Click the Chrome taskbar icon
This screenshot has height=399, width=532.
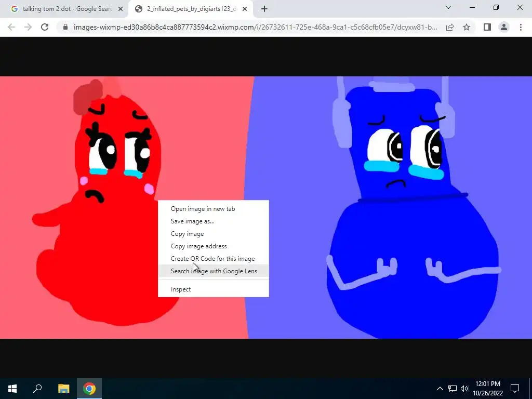coord(89,389)
